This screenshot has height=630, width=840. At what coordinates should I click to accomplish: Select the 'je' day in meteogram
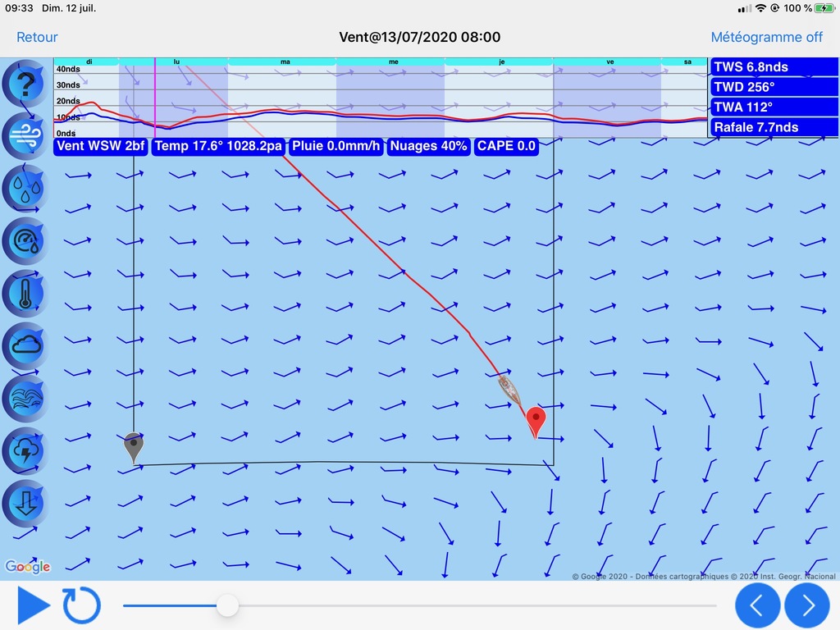[501, 62]
